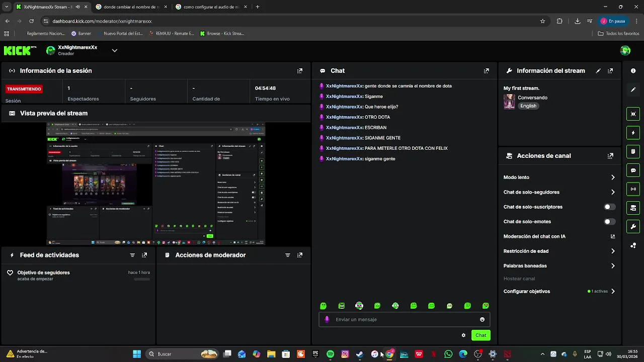Screen dimensions: 644x362
Task: Click the TRANSMITIENDO status badge
Action: pos(24,89)
